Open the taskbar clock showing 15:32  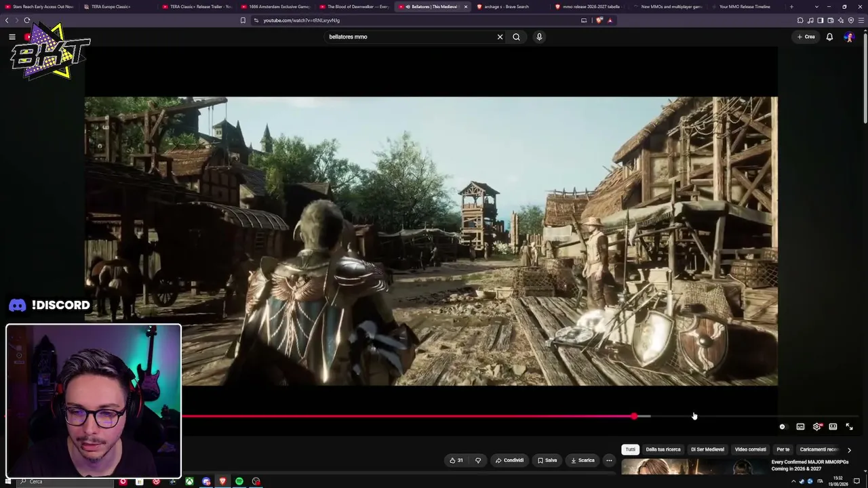point(838,482)
